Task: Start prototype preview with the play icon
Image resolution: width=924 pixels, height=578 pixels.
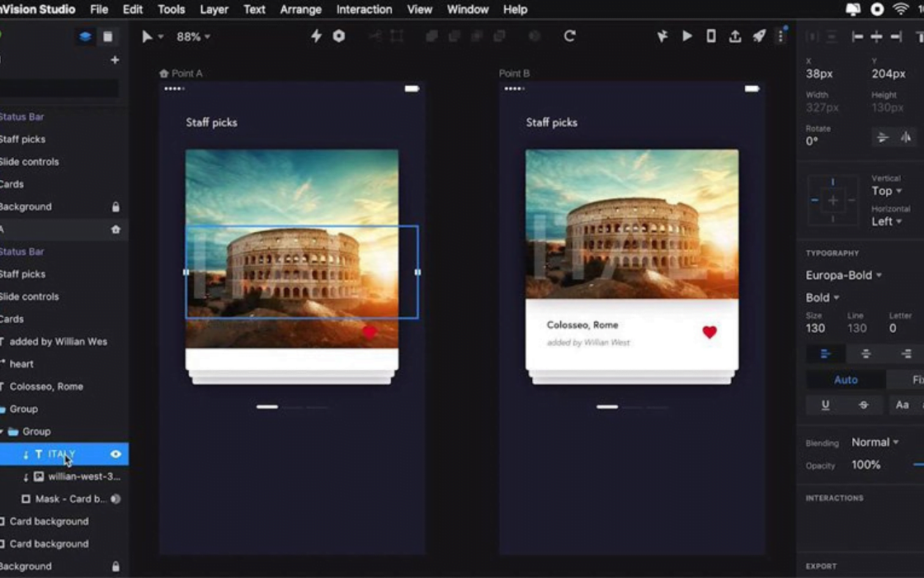Action: 687,36
